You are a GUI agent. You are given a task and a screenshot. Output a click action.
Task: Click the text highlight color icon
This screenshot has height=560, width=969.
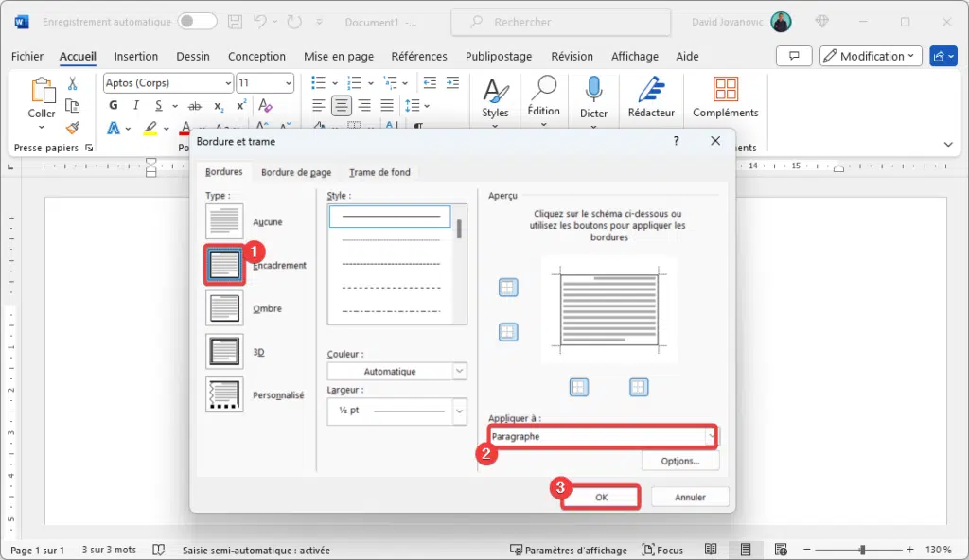pos(150,127)
